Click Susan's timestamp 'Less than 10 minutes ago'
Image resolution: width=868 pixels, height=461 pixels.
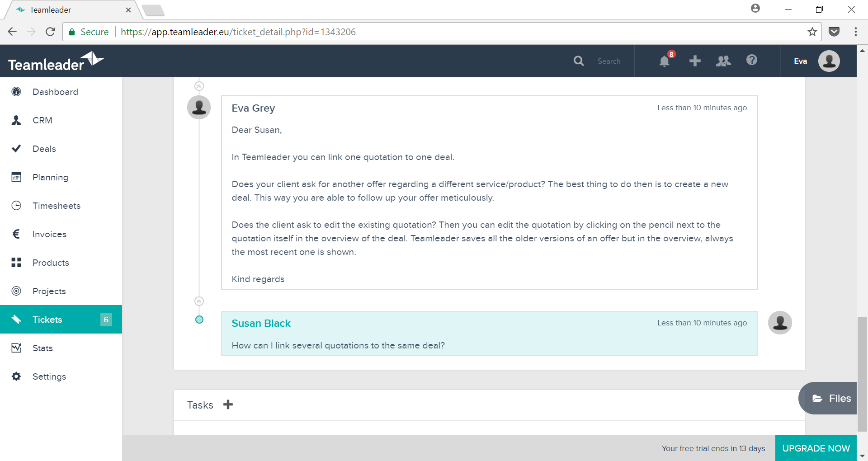702,323
